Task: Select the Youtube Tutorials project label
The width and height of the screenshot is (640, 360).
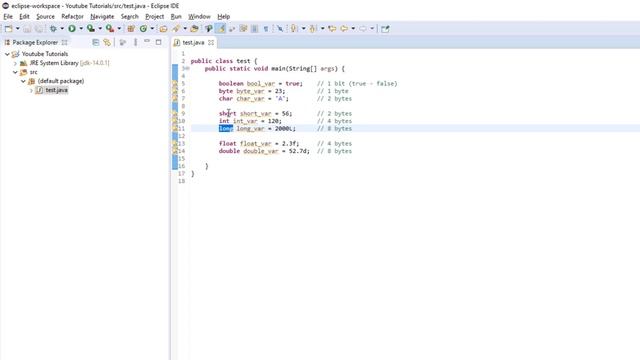Action: pyautogui.click(x=45, y=54)
